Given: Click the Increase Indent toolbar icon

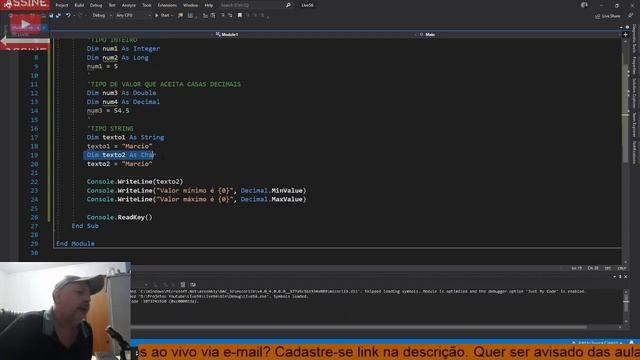Looking at the screenshot, I should click(x=230, y=16).
